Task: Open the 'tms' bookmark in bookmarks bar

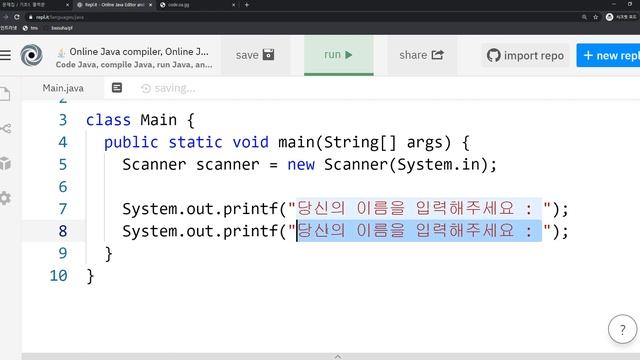Action: pyautogui.click(x=30, y=28)
